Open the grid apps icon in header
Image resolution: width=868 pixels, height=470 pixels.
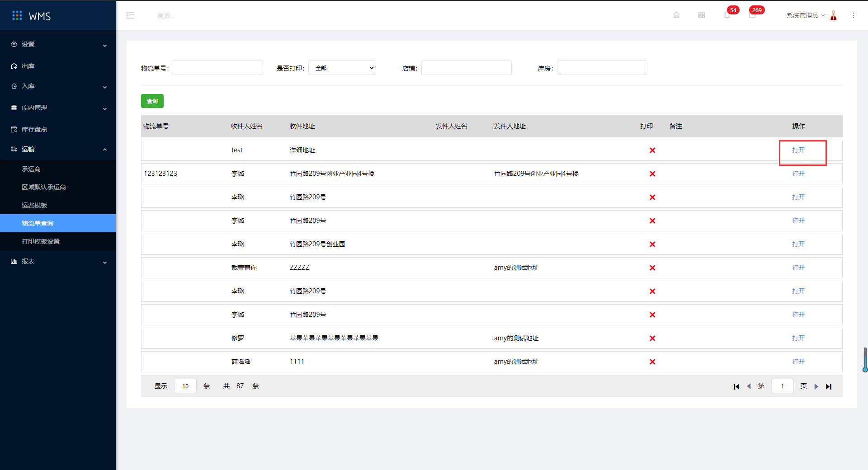click(x=702, y=15)
